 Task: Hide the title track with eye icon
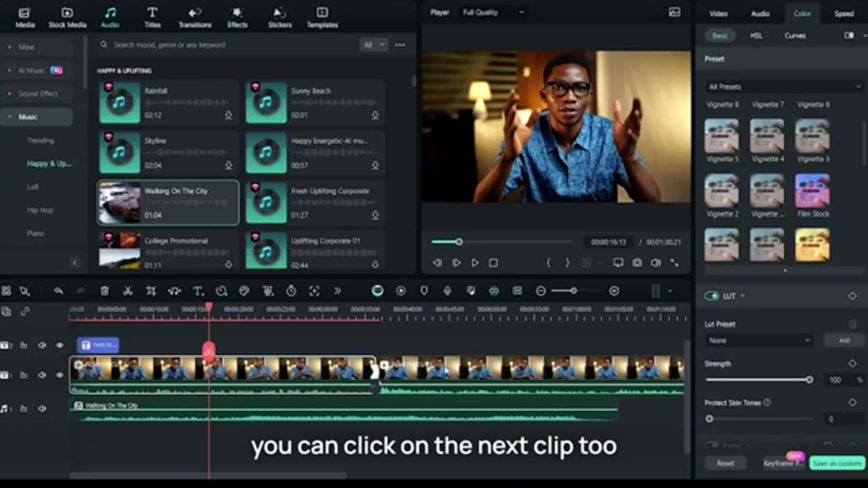[x=60, y=345]
